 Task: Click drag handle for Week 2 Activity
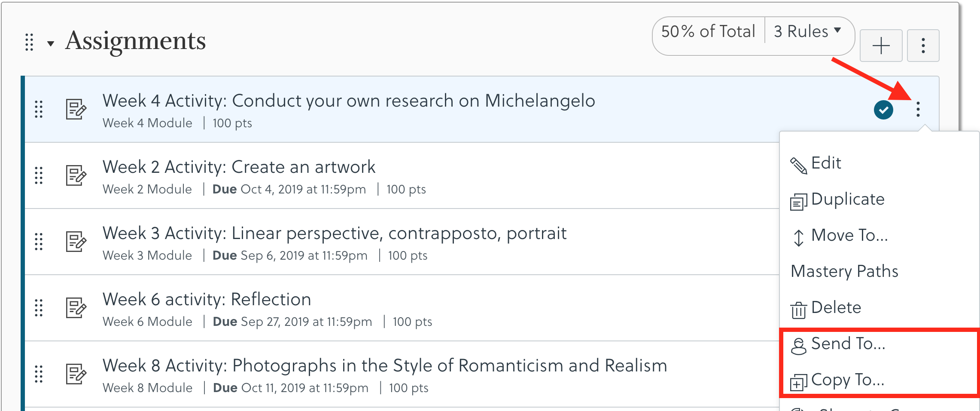pyautogui.click(x=39, y=175)
